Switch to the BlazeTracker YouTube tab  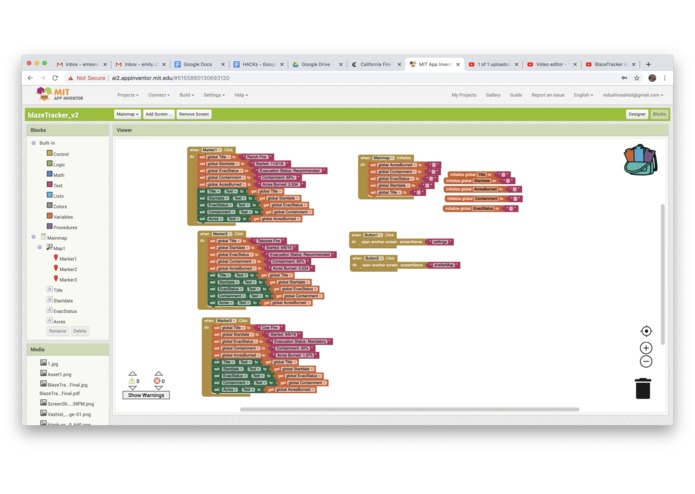(x=609, y=64)
